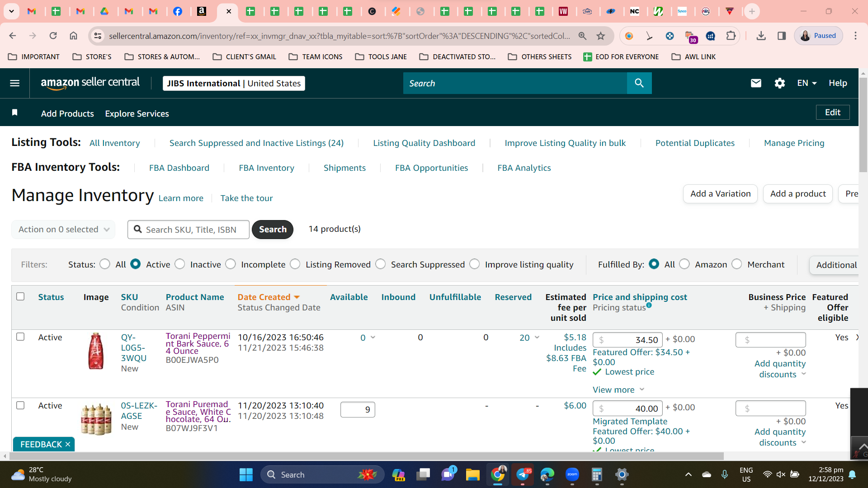Open a new browser tab with plus icon
This screenshot has width=868, height=488.
[x=752, y=11]
